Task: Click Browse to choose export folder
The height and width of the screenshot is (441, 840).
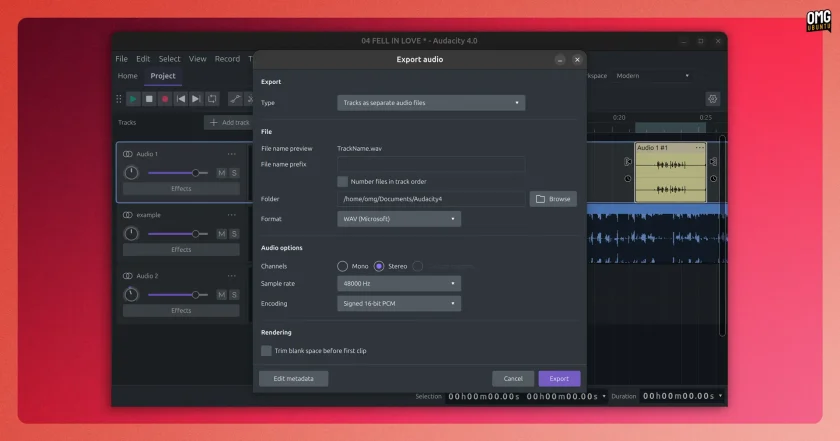Action: pos(553,199)
